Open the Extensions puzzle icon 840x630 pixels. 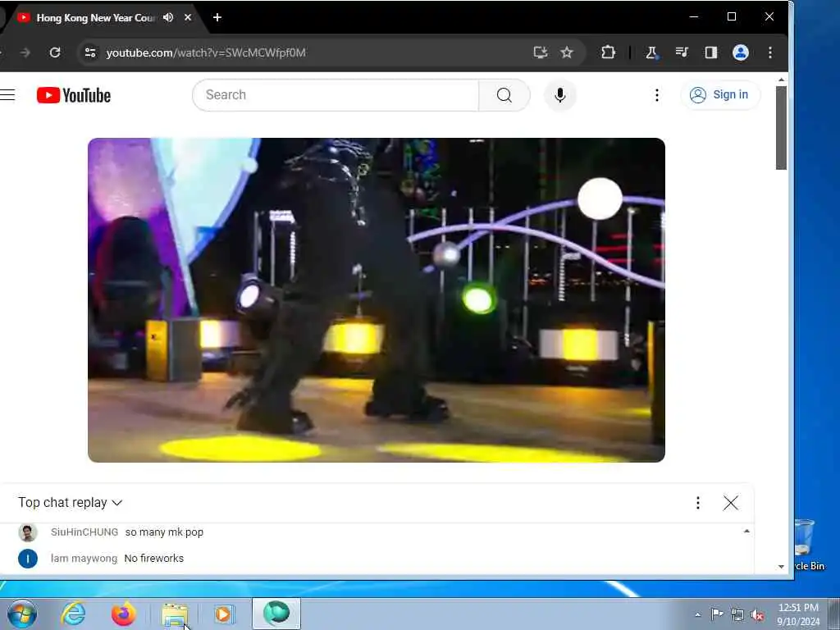click(608, 52)
